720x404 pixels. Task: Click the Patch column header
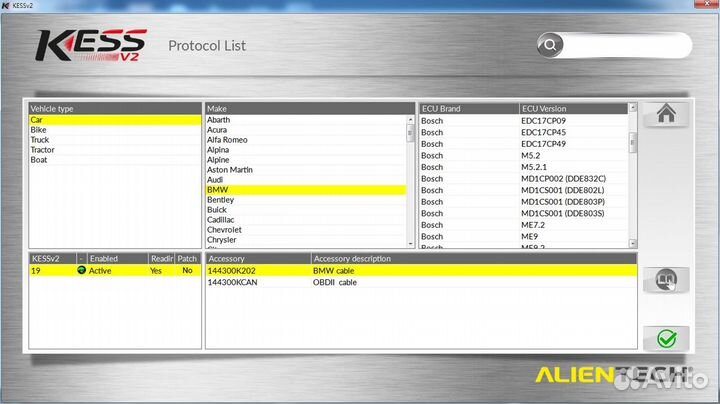[188, 258]
